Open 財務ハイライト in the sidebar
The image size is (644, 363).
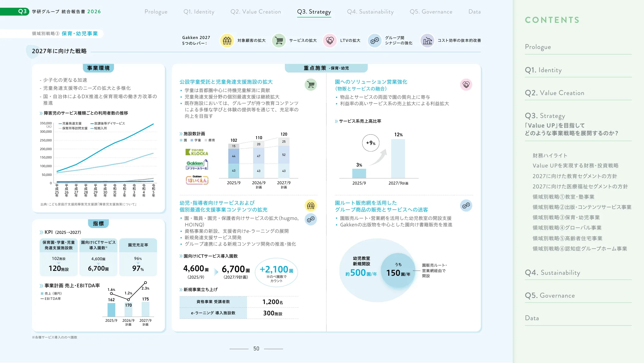click(x=550, y=156)
